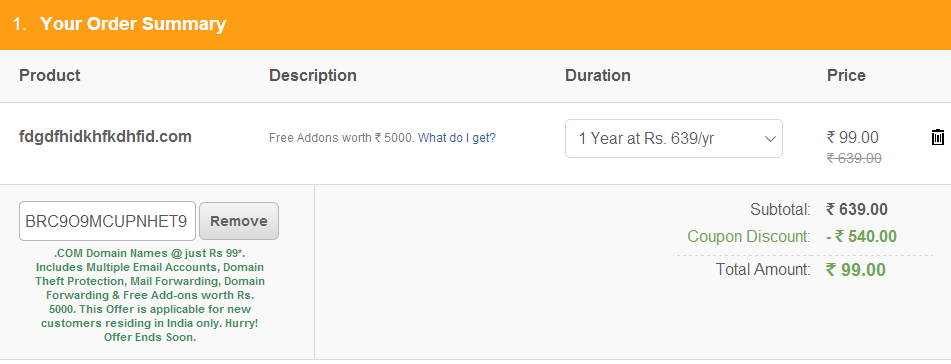
Task: Click the 'Free Addons worth ₹ 5000' text
Action: click(x=341, y=138)
